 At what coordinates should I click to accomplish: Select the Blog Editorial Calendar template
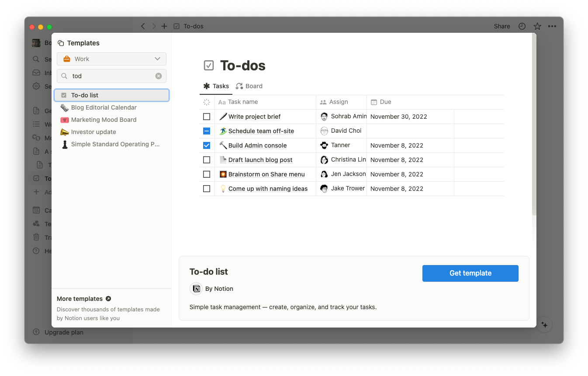tap(111, 107)
